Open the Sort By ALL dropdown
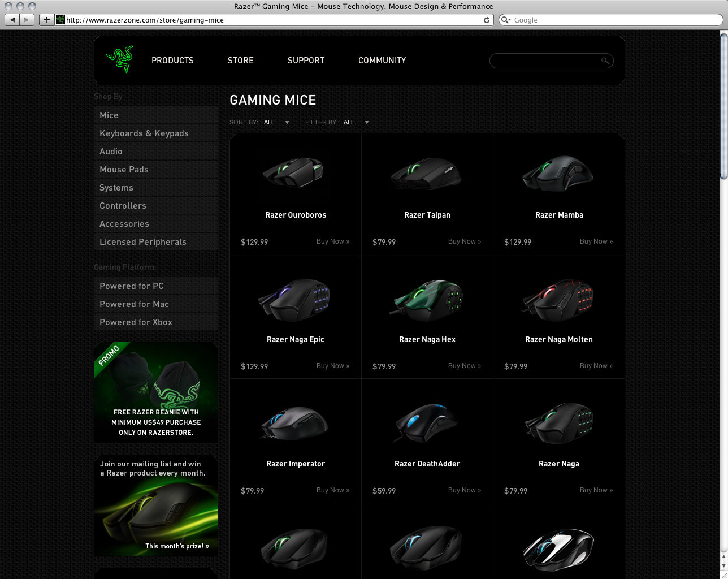The image size is (728, 579). pyautogui.click(x=276, y=122)
